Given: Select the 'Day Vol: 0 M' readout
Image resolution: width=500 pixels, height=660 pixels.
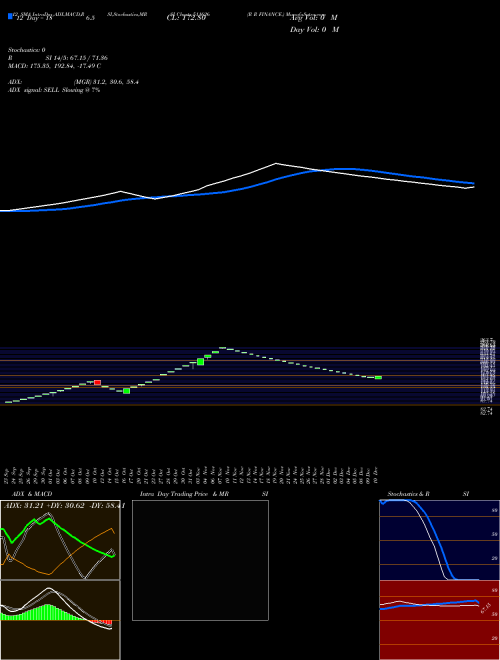Looking at the screenshot, I should click(x=314, y=29).
